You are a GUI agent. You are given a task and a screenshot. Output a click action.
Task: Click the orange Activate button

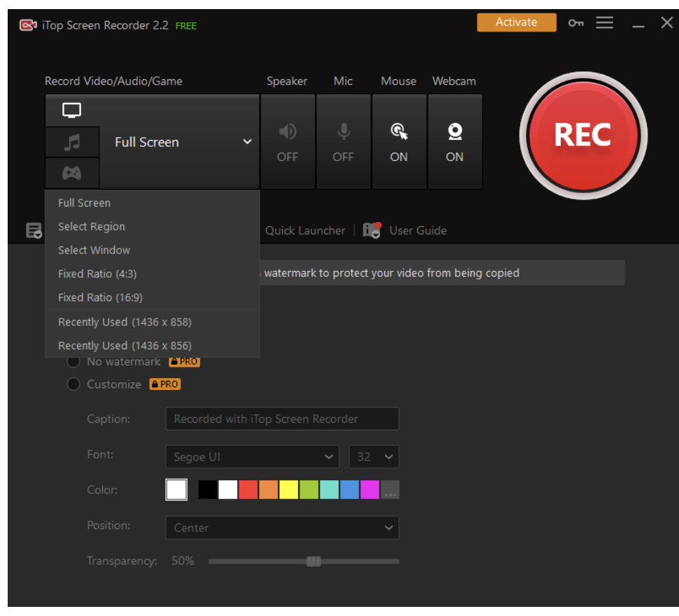pyautogui.click(x=517, y=22)
